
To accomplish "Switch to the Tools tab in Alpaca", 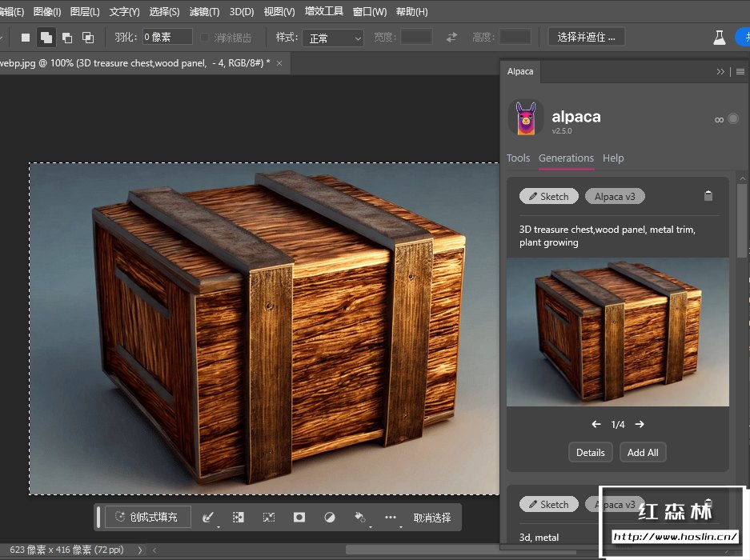I will (518, 158).
